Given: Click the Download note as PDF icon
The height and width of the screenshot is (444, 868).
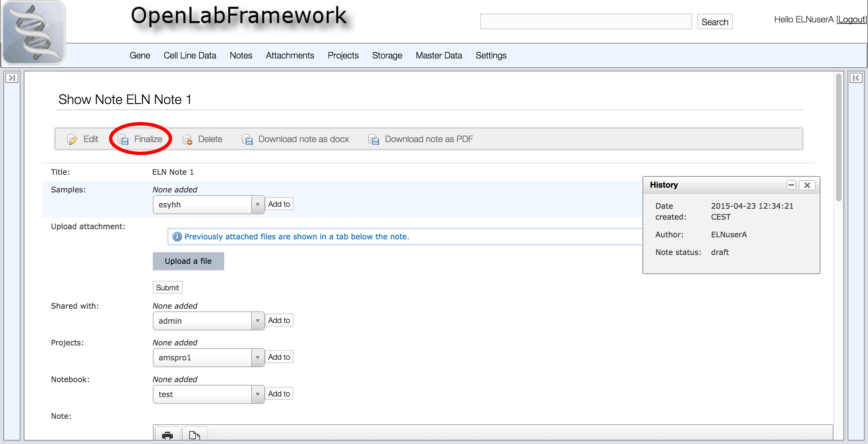Looking at the screenshot, I should point(374,139).
